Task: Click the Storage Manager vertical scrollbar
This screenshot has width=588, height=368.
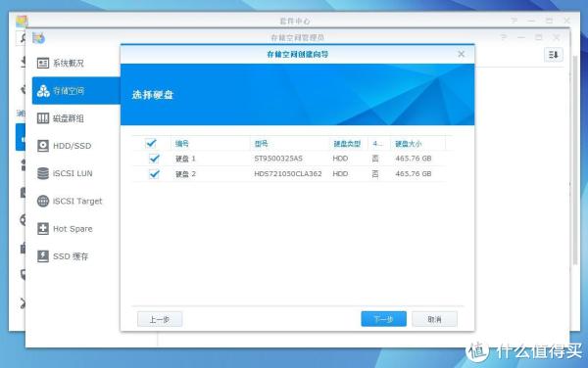Action: tap(575, 160)
